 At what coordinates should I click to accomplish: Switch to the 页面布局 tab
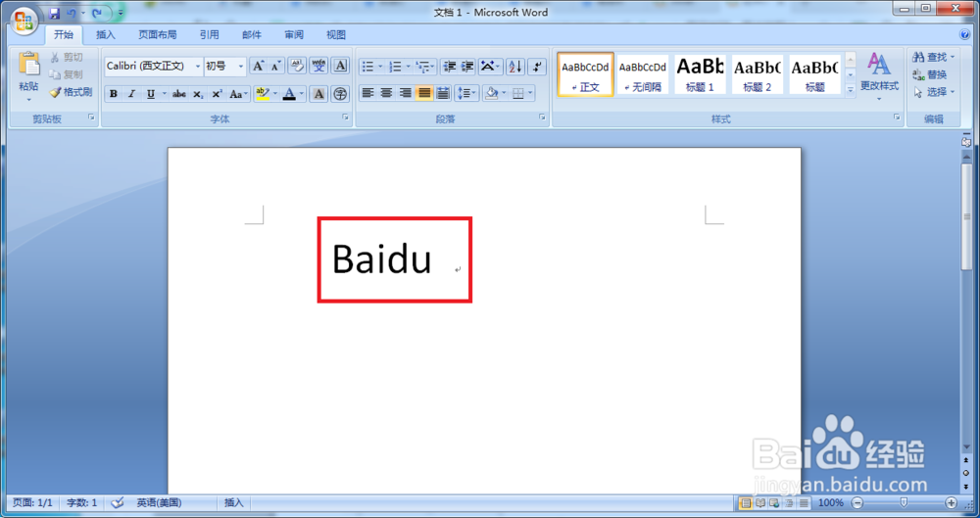pos(158,35)
